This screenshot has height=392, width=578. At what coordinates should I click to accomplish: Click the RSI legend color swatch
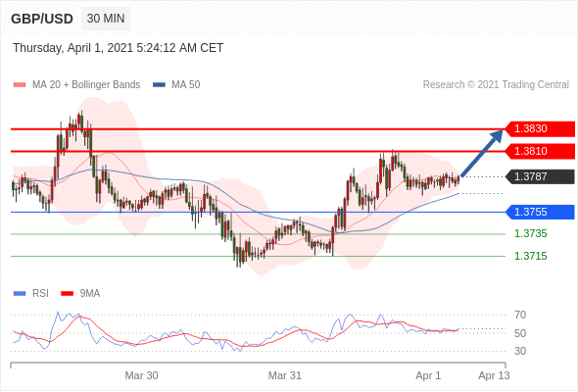tap(20, 294)
